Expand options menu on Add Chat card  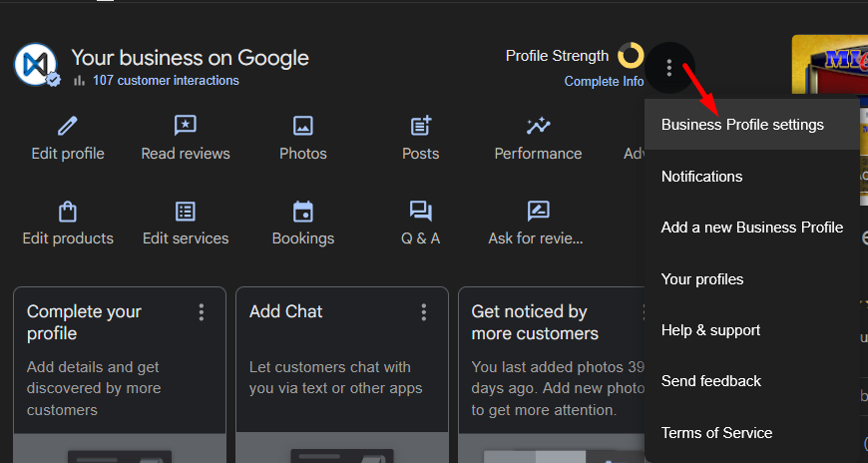tap(424, 312)
